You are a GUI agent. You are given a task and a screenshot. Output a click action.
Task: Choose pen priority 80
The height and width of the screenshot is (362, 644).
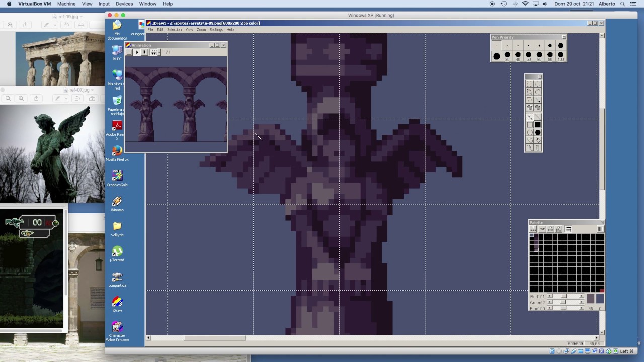(x=550, y=56)
